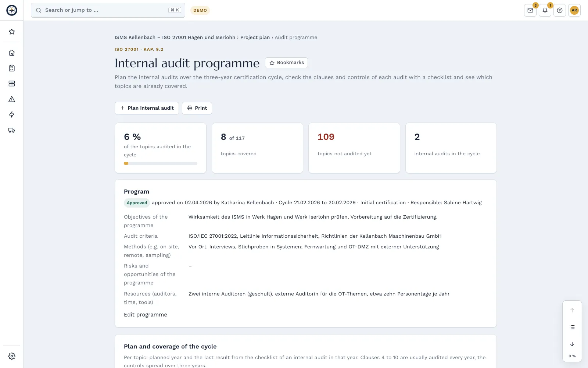
Task: Click the '0 %' scroll progress indicator
Action: [572, 356]
